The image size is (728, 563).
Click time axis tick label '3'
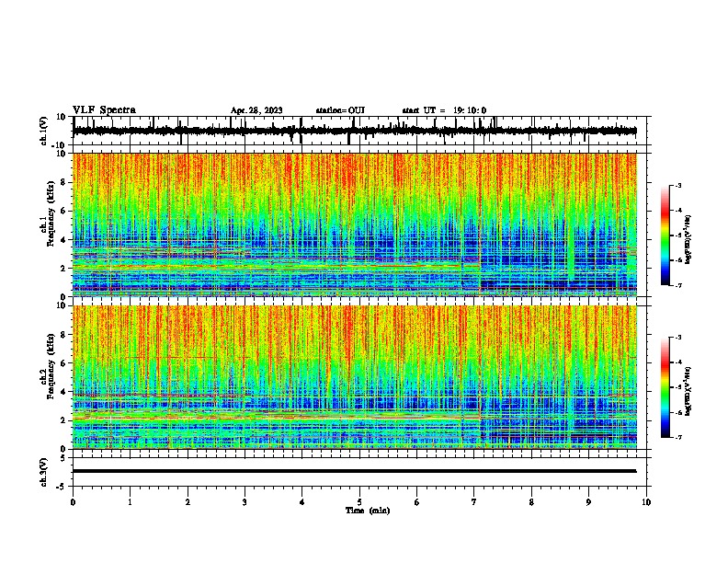point(245,502)
